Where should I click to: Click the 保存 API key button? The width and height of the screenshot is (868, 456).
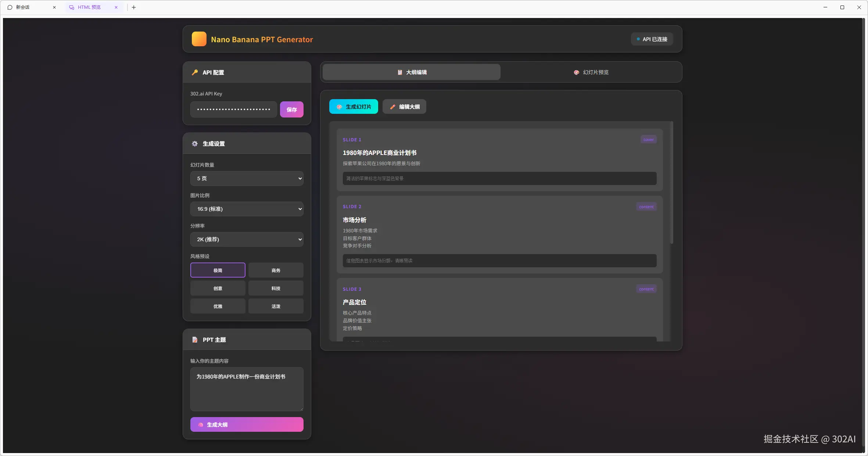[x=291, y=109]
